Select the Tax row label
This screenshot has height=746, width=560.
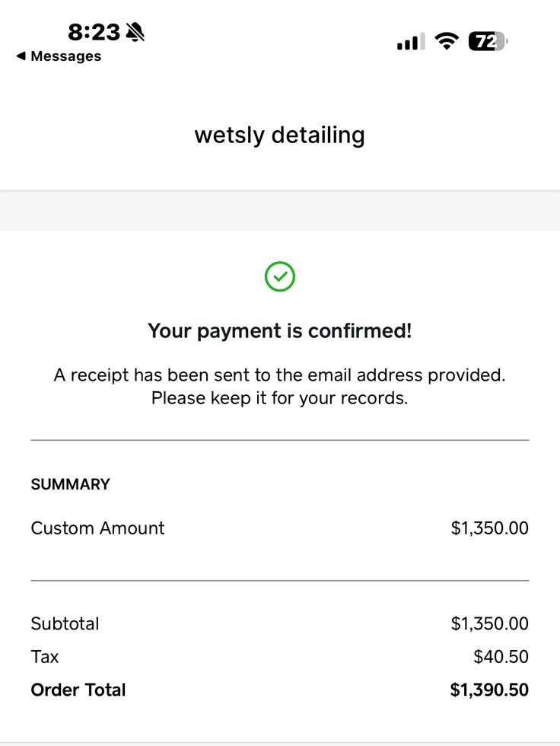45,657
